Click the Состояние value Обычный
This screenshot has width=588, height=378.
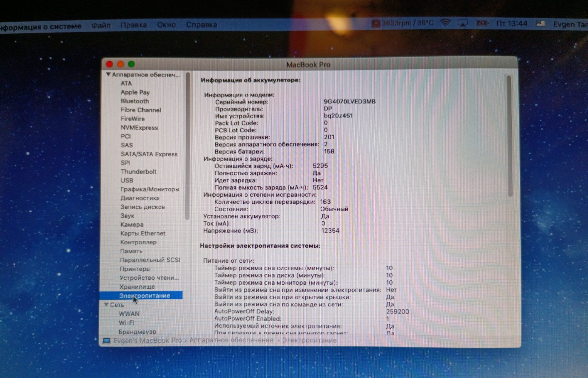tap(334, 209)
